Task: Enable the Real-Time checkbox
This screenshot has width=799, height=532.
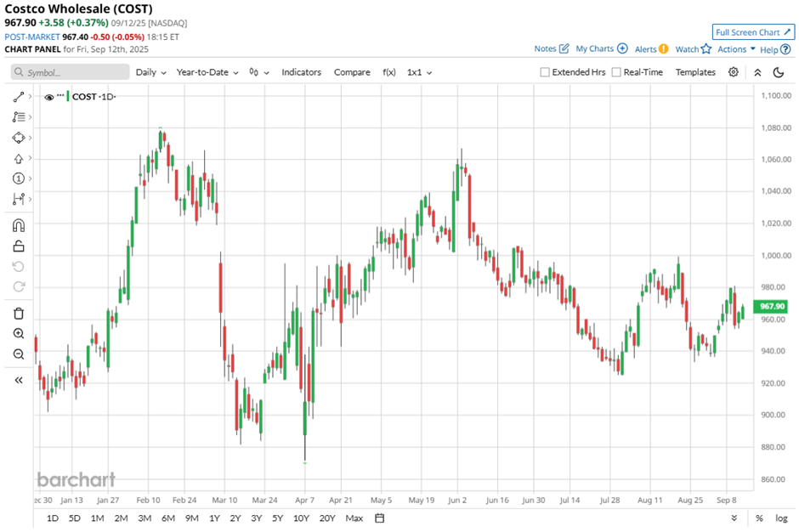Action: pyautogui.click(x=616, y=72)
